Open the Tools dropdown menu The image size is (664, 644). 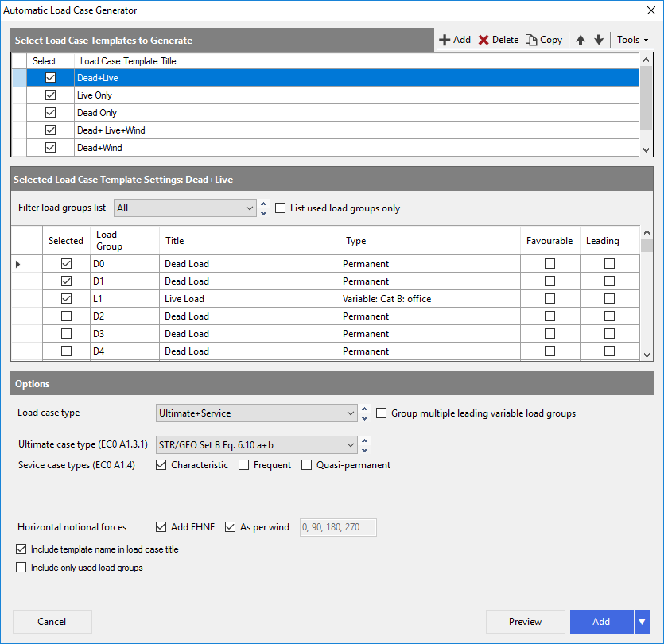click(x=633, y=40)
